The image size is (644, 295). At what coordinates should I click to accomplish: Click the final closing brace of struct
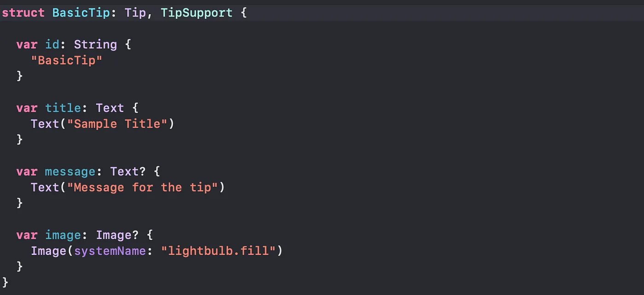(x=6, y=282)
